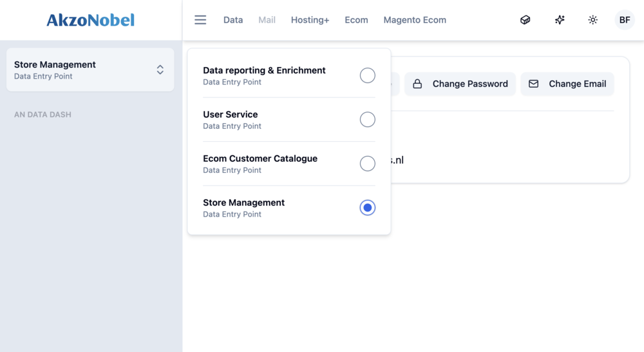
Task: Toggle light theme sun icon
Action: (x=593, y=20)
